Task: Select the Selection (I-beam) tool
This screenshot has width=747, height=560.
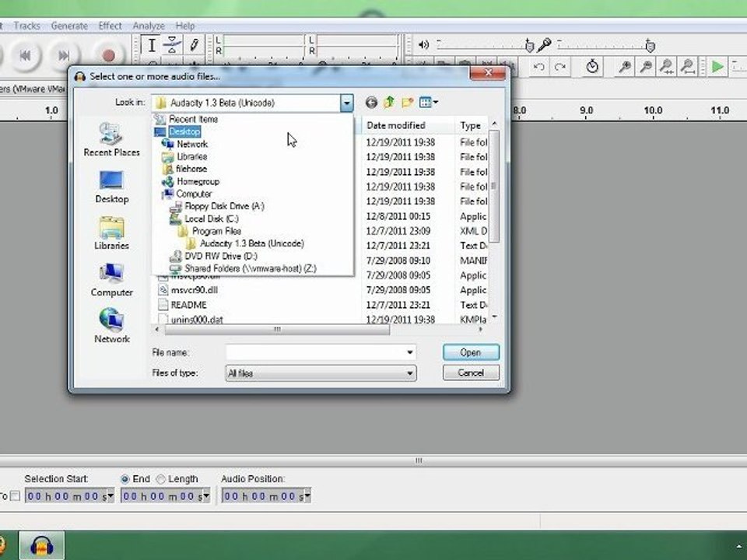Action: click(152, 46)
